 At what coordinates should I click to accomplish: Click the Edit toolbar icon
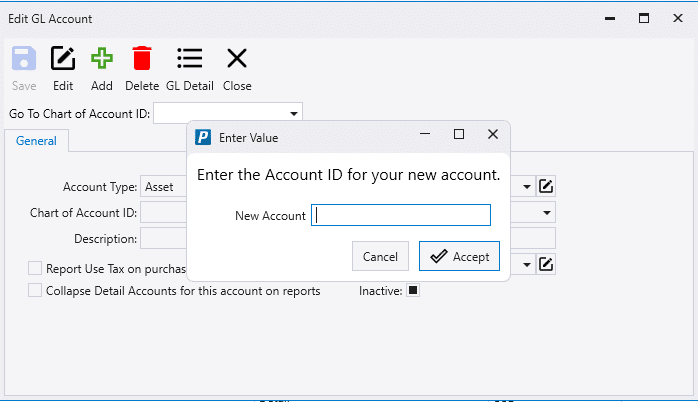pyautogui.click(x=63, y=58)
